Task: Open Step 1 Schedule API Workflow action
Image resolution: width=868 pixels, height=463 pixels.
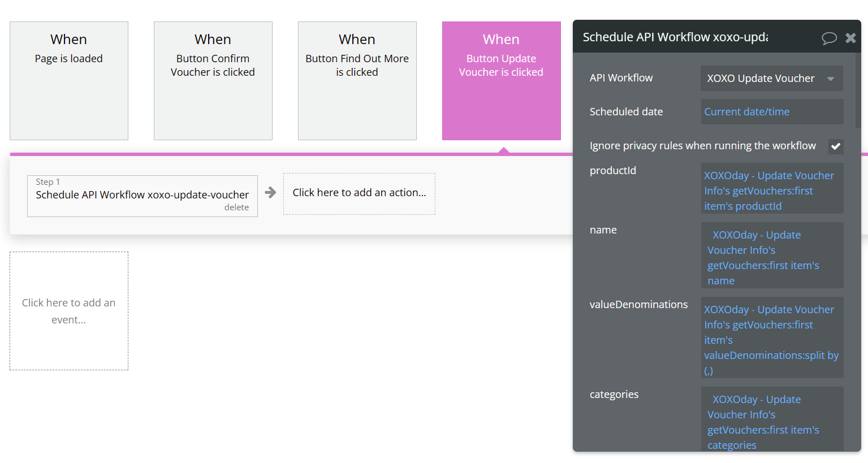Action: tap(142, 195)
